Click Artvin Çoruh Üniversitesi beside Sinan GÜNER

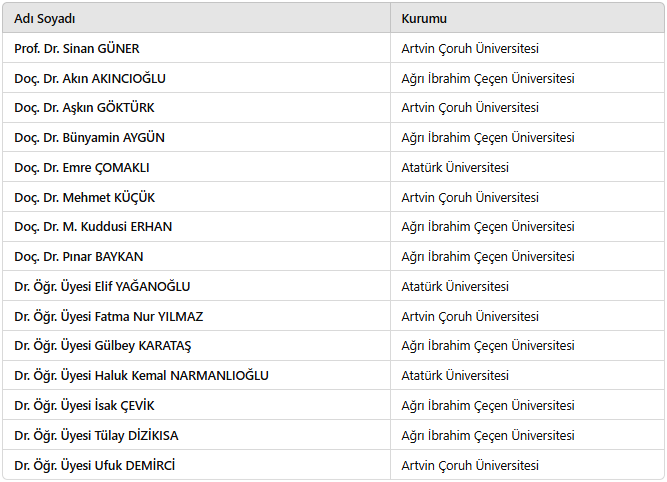coord(470,48)
